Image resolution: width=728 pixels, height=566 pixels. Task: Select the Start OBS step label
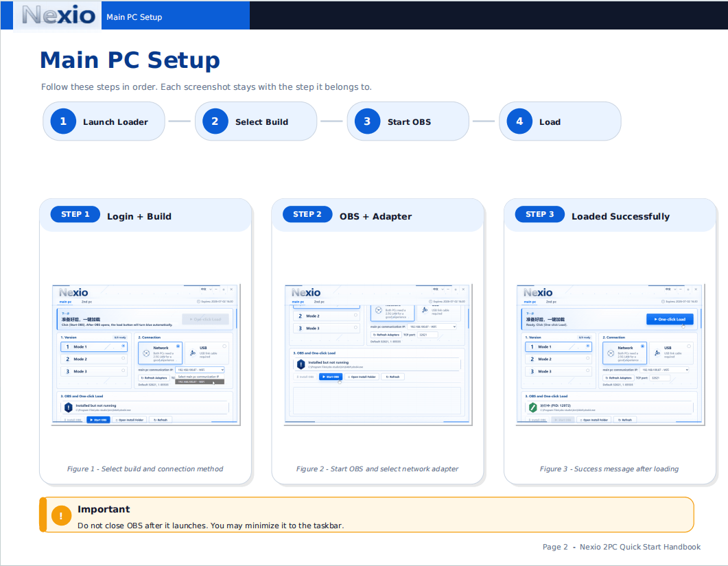(x=409, y=122)
